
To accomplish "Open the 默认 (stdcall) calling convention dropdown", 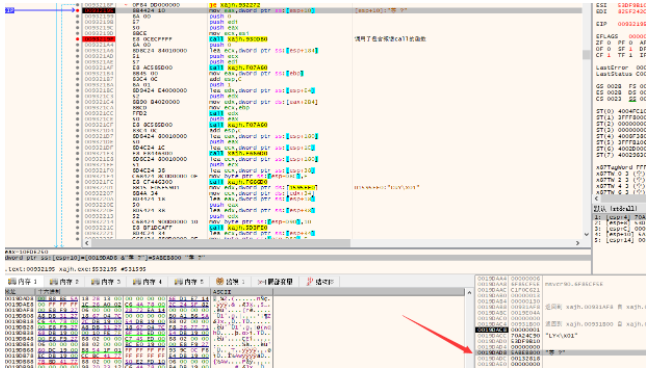I will point(619,208).
